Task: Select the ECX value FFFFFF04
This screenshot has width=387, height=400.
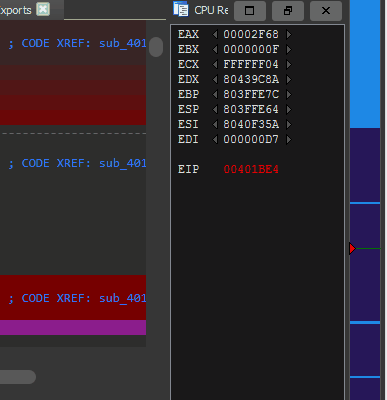Action: tap(251, 64)
